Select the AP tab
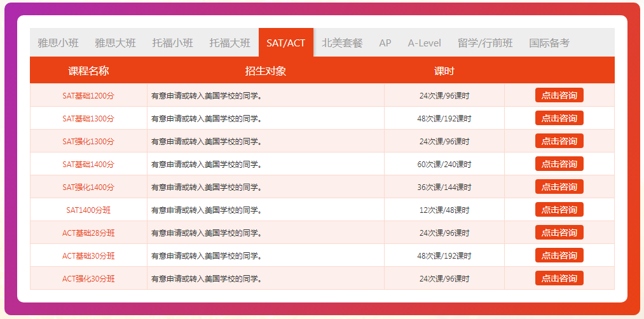 [385, 43]
